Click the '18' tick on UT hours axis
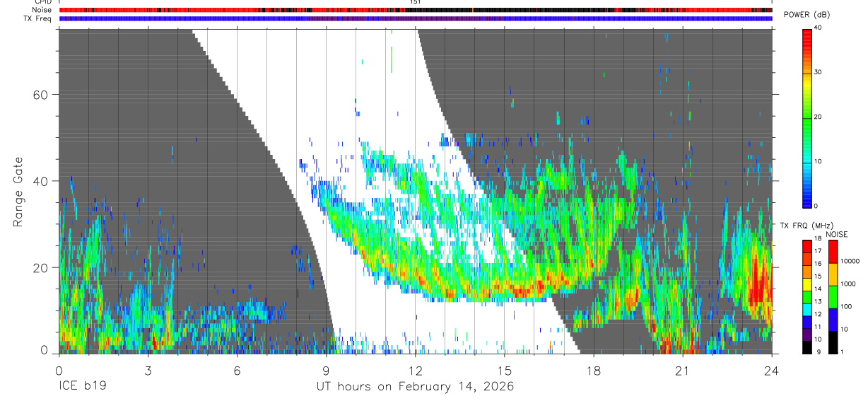The image size is (868, 401). pyautogui.click(x=594, y=370)
